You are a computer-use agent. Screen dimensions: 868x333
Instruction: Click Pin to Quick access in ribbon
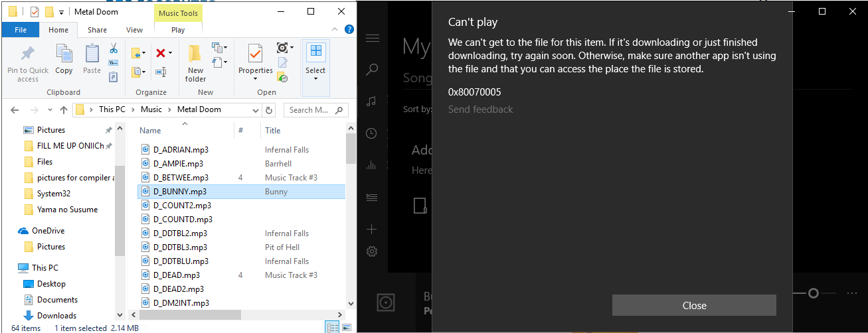[28, 64]
